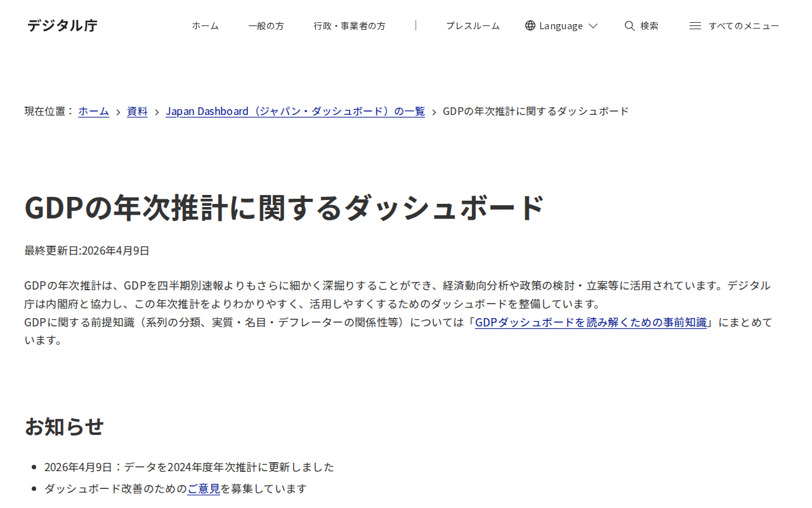
Task: Open the プレスルーム navigation item
Action: click(x=473, y=25)
